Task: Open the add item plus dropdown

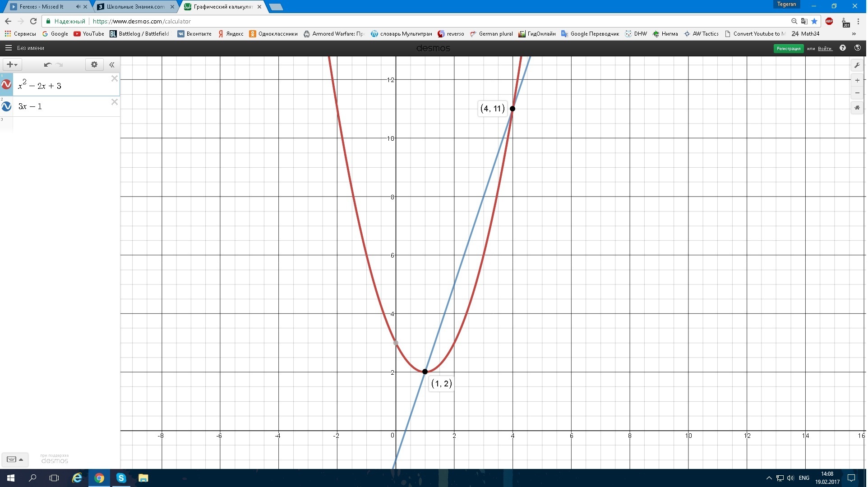Action: point(12,64)
